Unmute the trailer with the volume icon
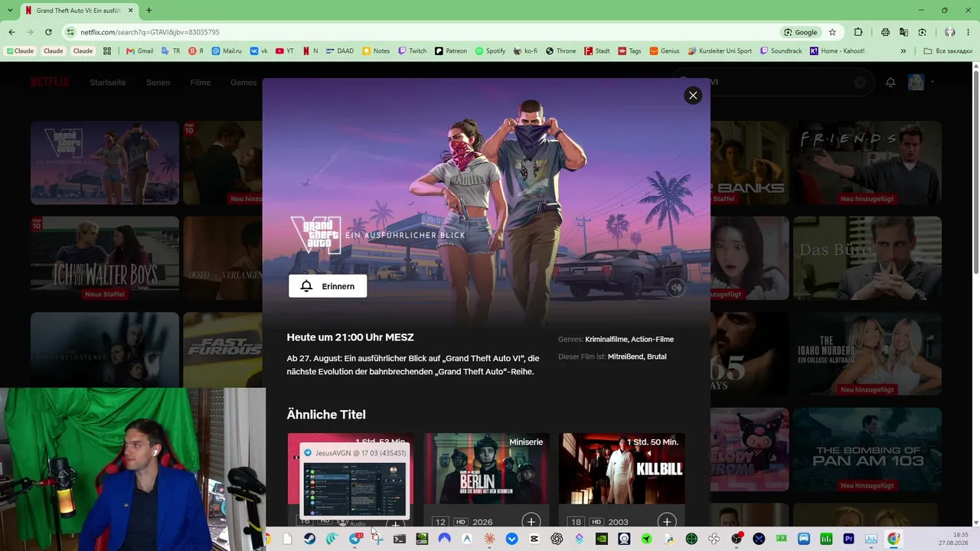 tap(675, 288)
